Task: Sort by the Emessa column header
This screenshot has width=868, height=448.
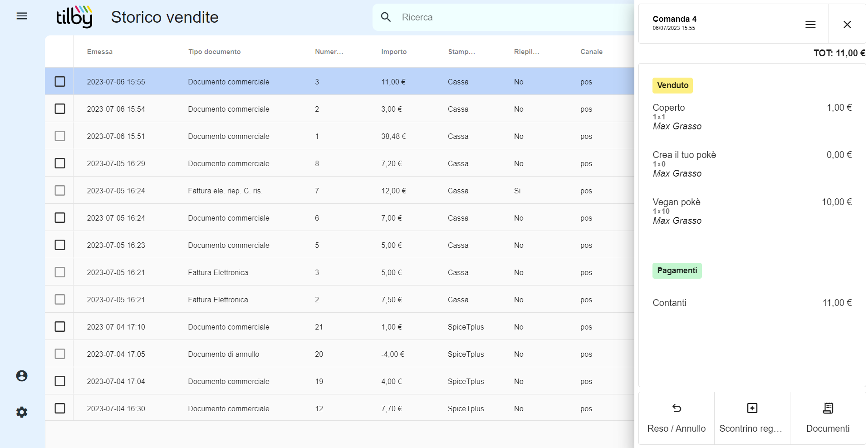Action: [100, 52]
